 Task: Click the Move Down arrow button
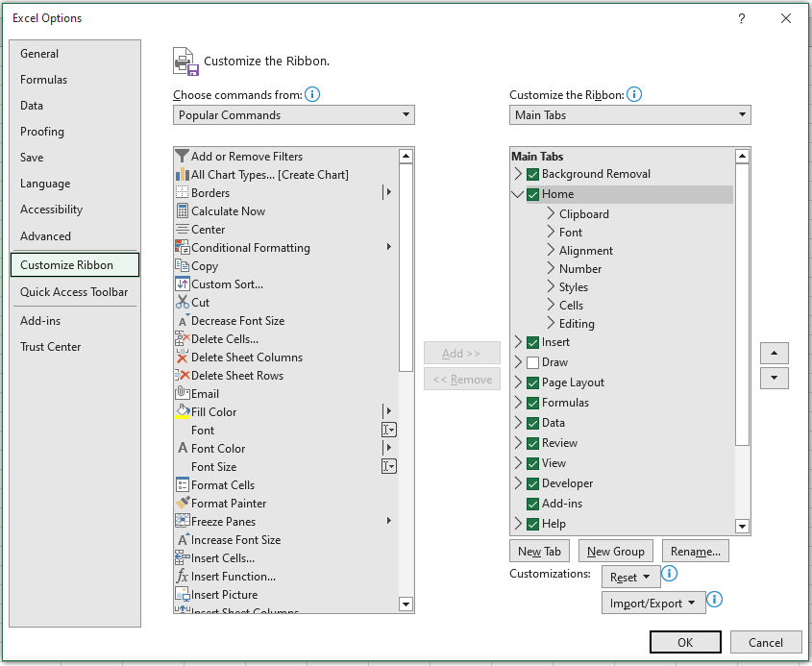point(775,378)
